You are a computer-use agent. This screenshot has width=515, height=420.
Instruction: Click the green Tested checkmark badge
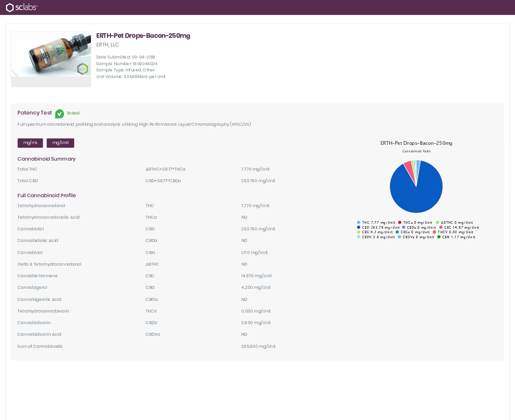pyautogui.click(x=60, y=113)
